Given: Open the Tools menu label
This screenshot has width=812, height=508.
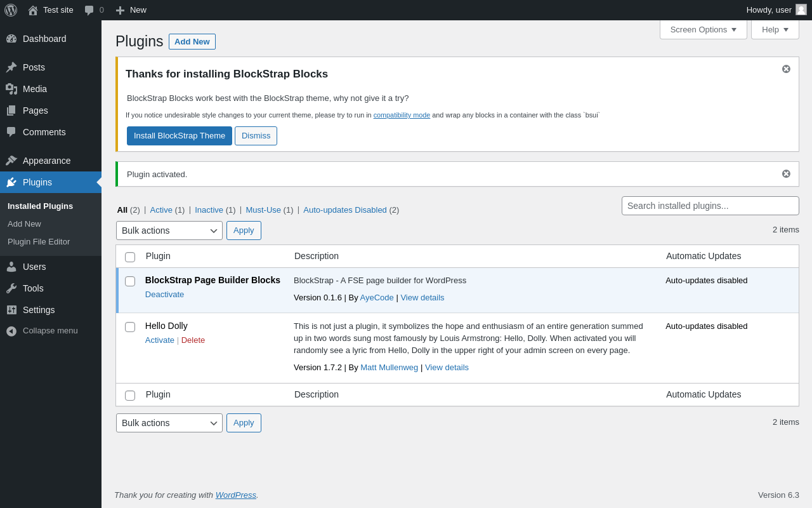Looking at the screenshot, I should click(x=33, y=288).
